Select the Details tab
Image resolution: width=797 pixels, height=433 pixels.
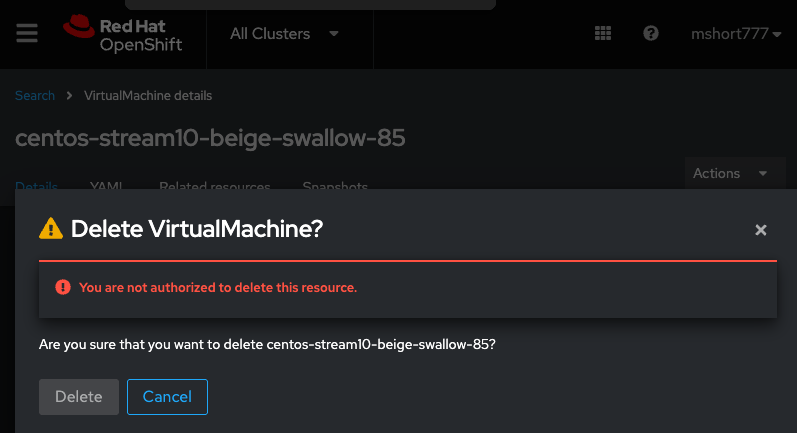coord(37,186)
